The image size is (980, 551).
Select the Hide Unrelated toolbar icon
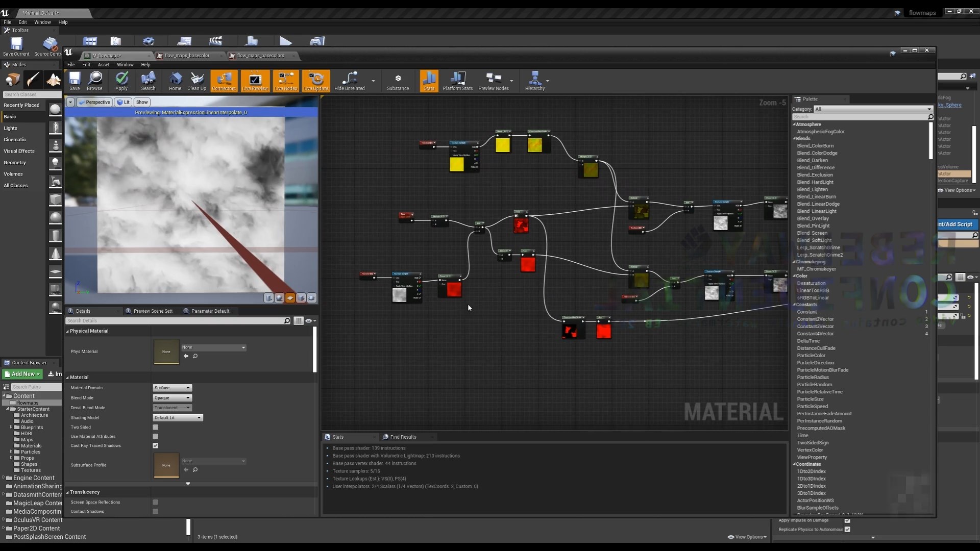[349, 81]
